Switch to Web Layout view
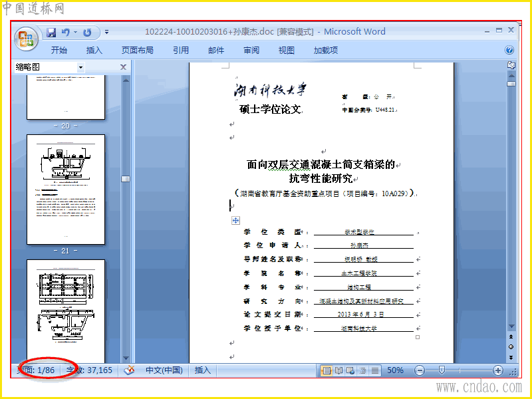532x399 pixels. 350,370
